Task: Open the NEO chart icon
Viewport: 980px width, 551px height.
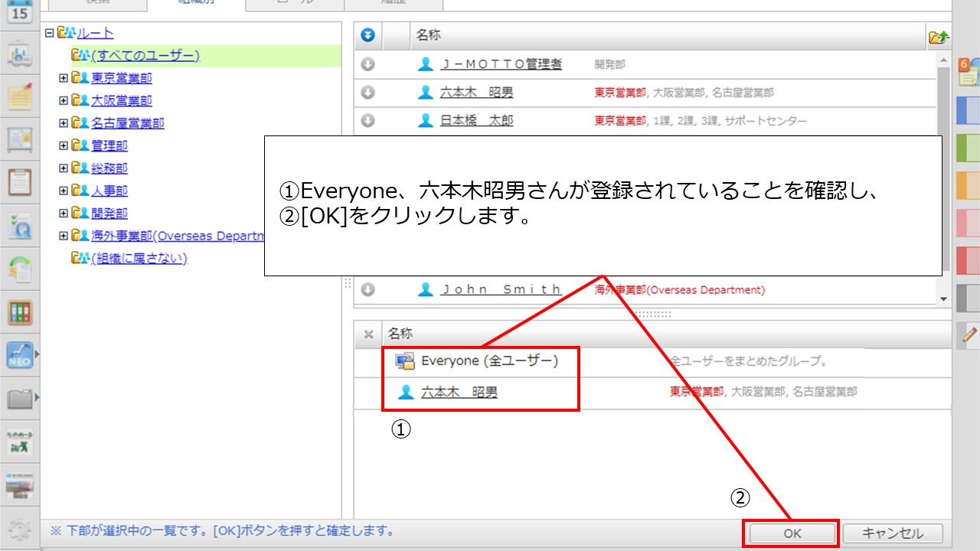Action: [19, 354]
